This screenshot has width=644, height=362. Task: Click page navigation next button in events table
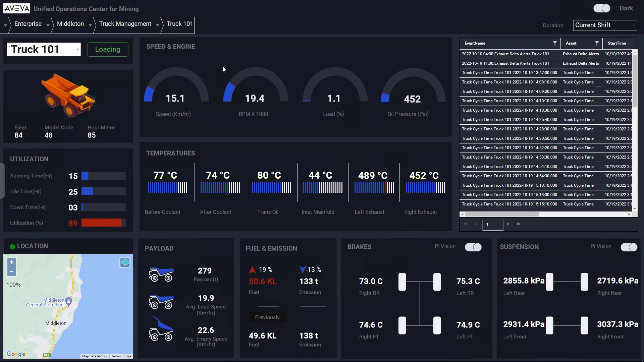(x=508, y=224)
